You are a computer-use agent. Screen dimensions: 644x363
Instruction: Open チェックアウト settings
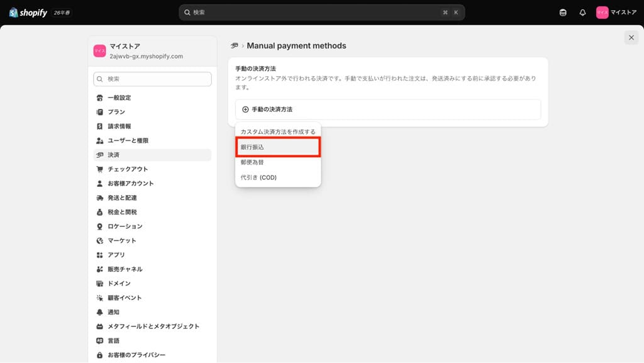[152, 169]
